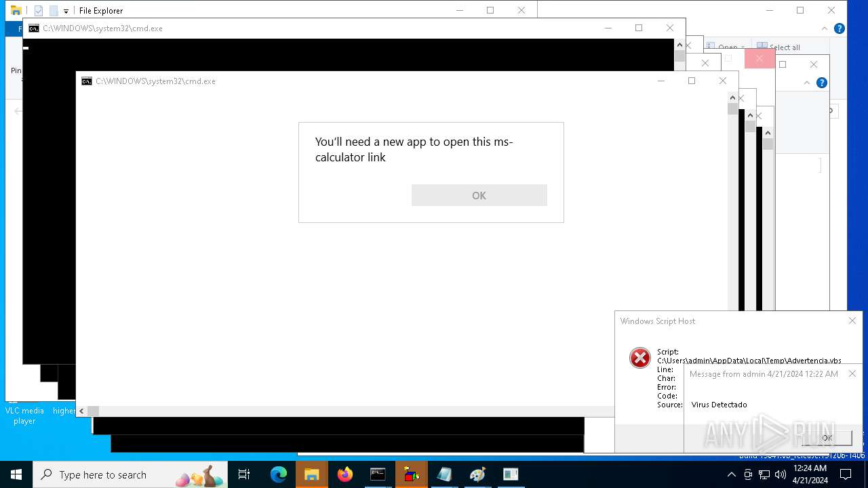This screenshot has height=488, width=868.
Task: Click the Advertencia.vbs script path text
Action: coord(749,361)
